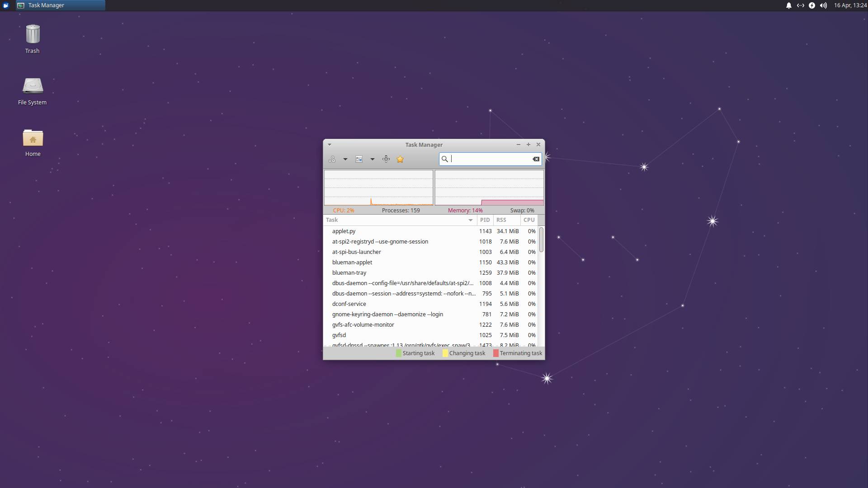Clear the search box via the backspace icon
The image size is (868, 488).
click(535, 159)
